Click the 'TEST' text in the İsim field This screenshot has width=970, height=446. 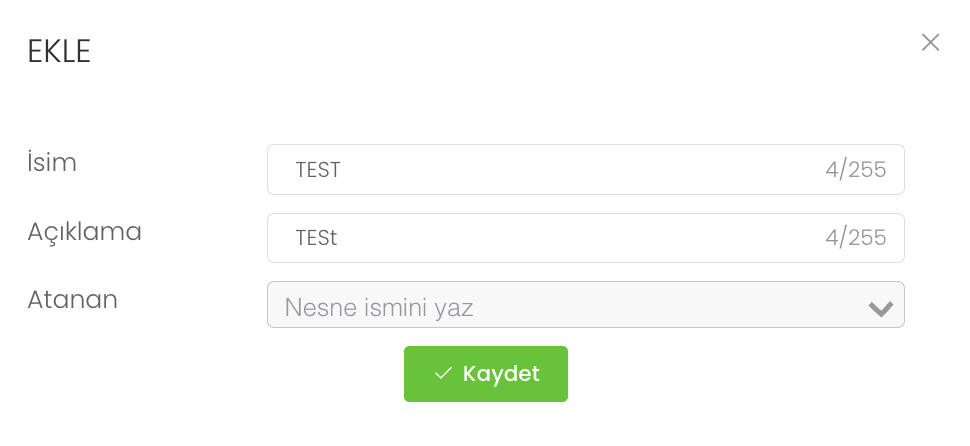(x=318, y=170)
